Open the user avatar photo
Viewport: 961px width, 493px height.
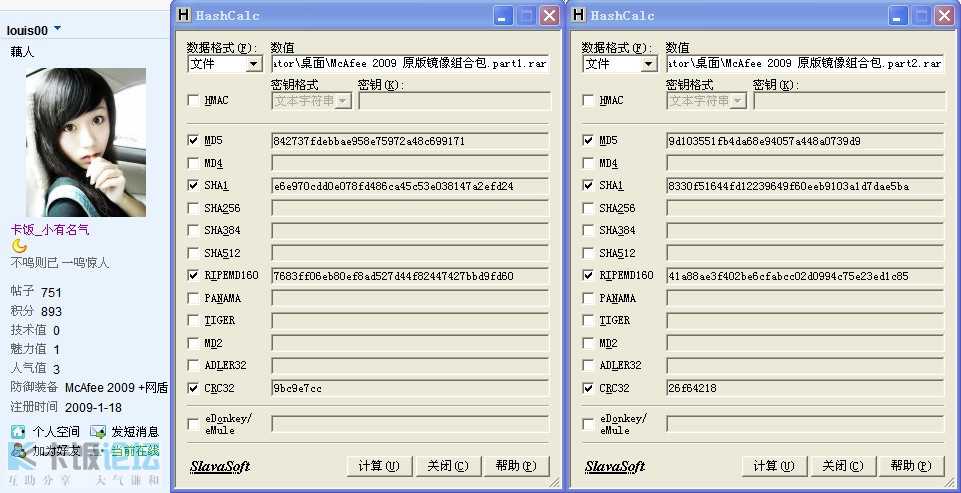point(86,142)
